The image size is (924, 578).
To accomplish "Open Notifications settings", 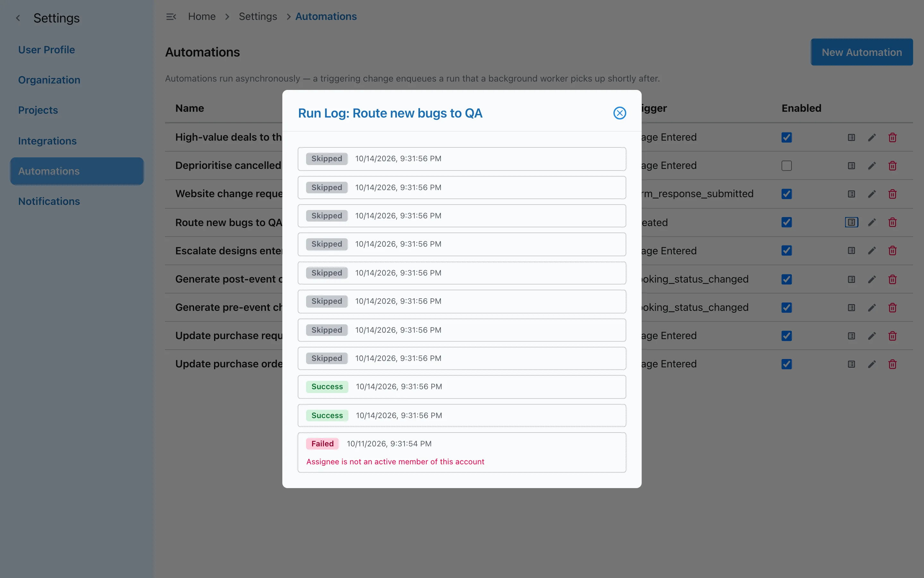I will point(49,201).
